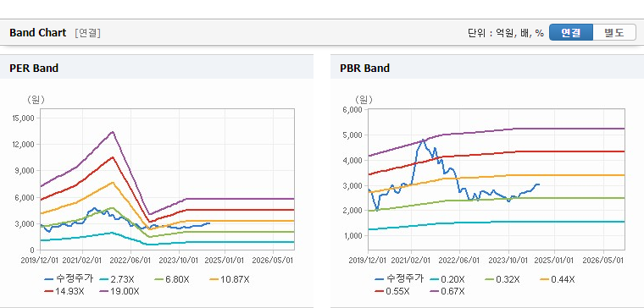Screen dimensions: 644x308
Task: Toggle 19.00X series in PER legend
Action: (x=119, y=291)
